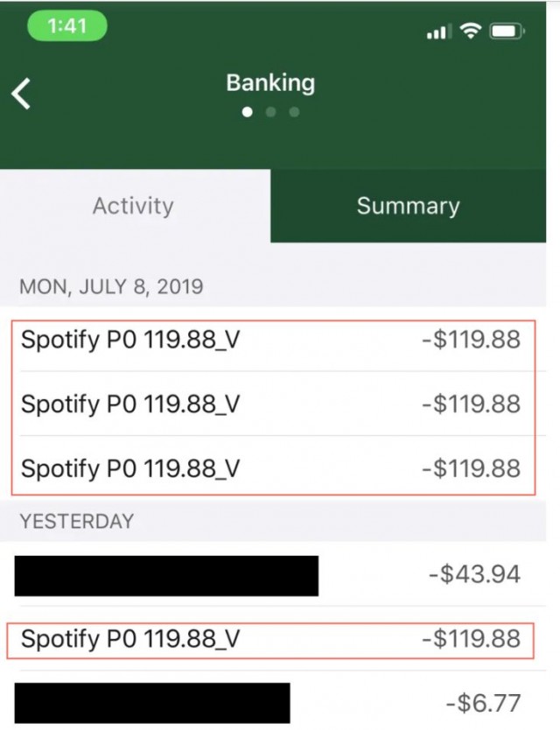Image resolution: width=560 pixels, height=730 pixels.
Task: Tap the green 1:41 time pill
Action: coord(66,26)
